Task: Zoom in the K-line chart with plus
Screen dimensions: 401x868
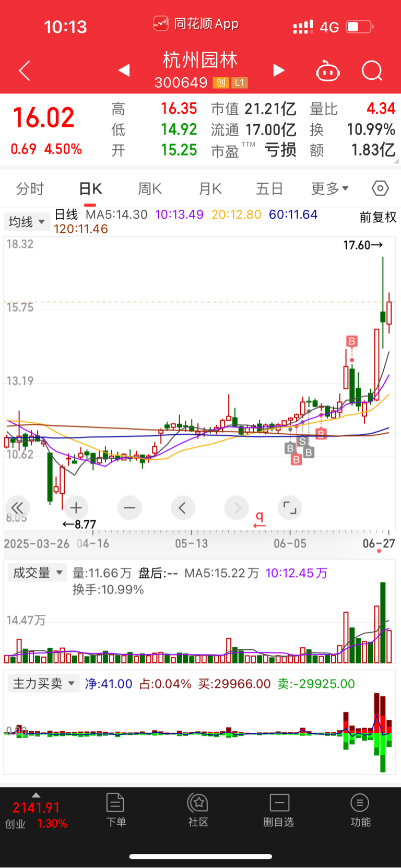Action: [76, 507]
